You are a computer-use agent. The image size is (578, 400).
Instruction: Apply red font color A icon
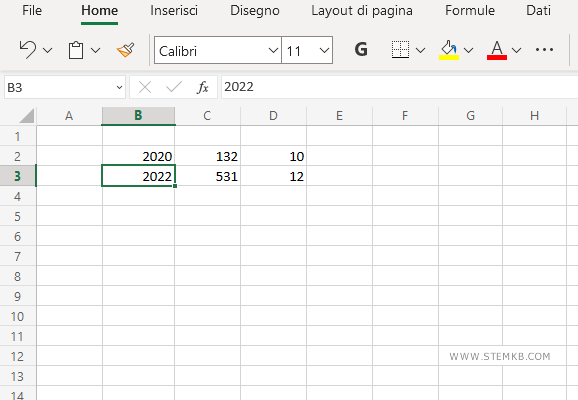497,50
